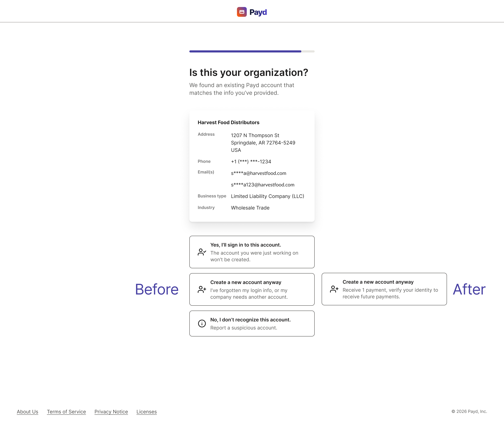Click the Payd logo icon
The image size is (504, 426).
pos(242,12)
